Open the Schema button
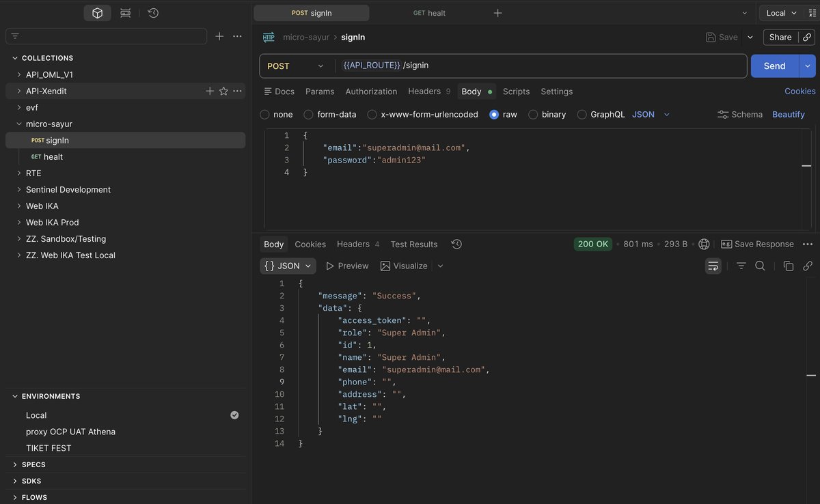 click(x=740, y=115)
